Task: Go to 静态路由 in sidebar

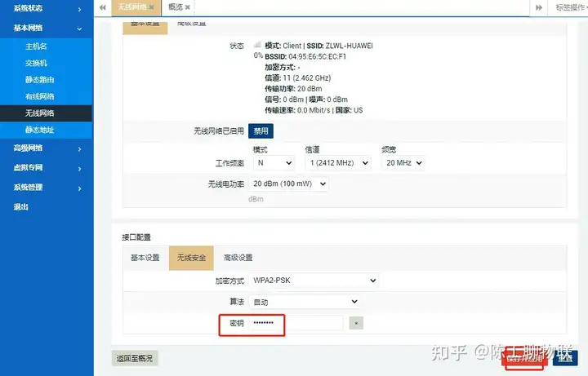Action: pos(40,80)
